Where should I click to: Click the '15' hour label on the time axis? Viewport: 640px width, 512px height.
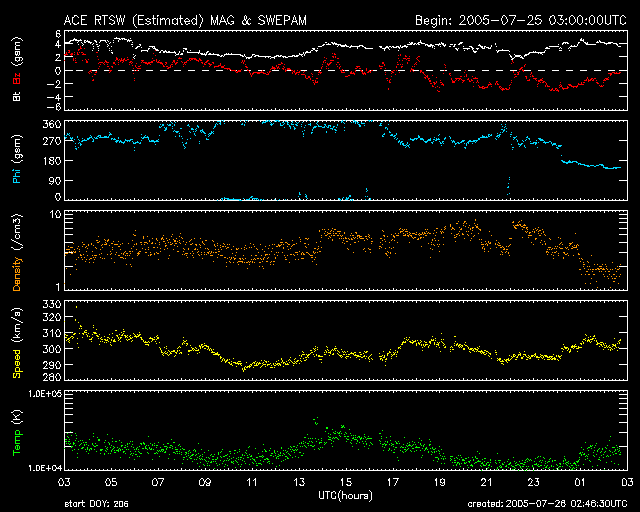coord(346,483)
